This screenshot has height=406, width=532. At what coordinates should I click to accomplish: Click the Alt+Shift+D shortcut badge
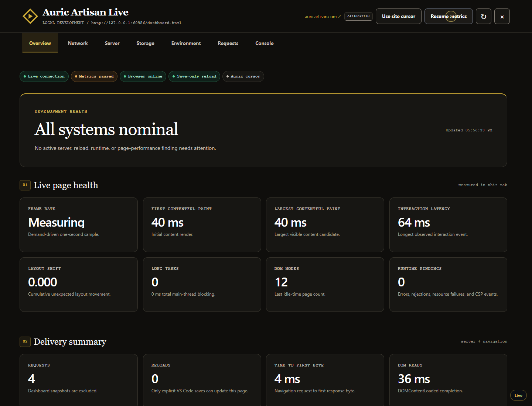[358, 16]
